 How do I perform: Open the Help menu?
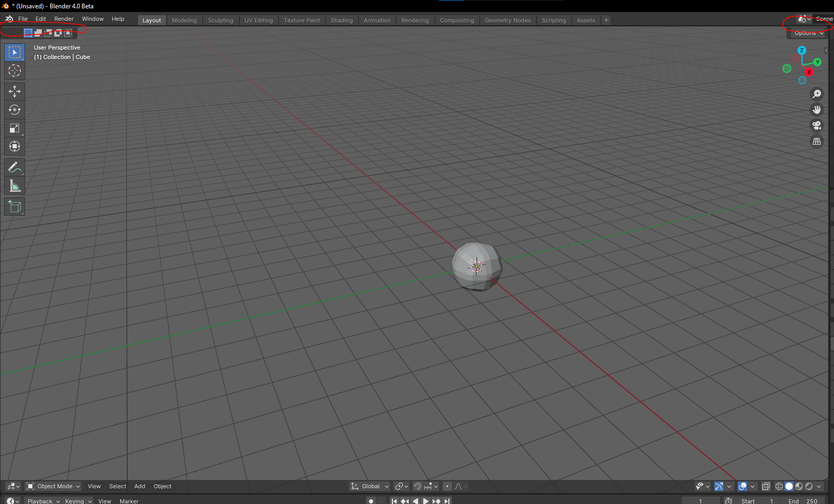coord(118,19)
